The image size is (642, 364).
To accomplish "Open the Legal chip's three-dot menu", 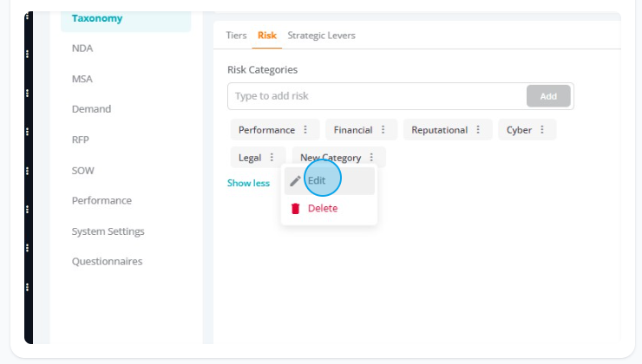I will (272, 158).
